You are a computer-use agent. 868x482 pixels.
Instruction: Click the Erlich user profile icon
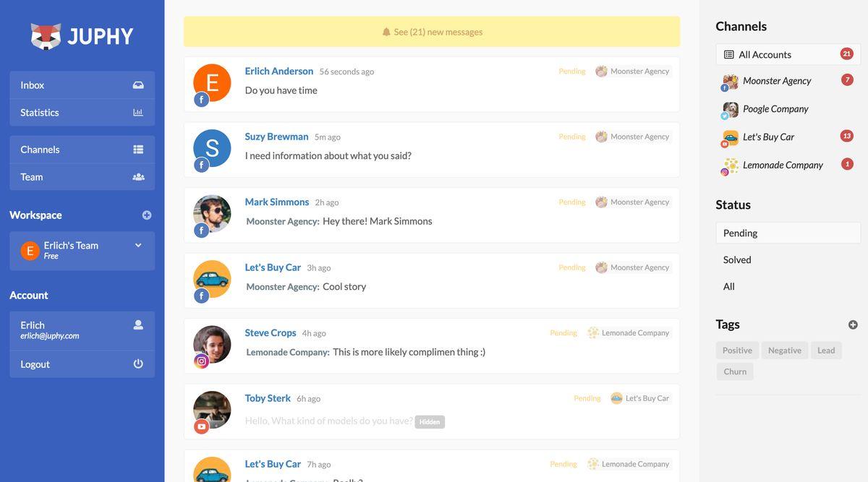point(138,325)
